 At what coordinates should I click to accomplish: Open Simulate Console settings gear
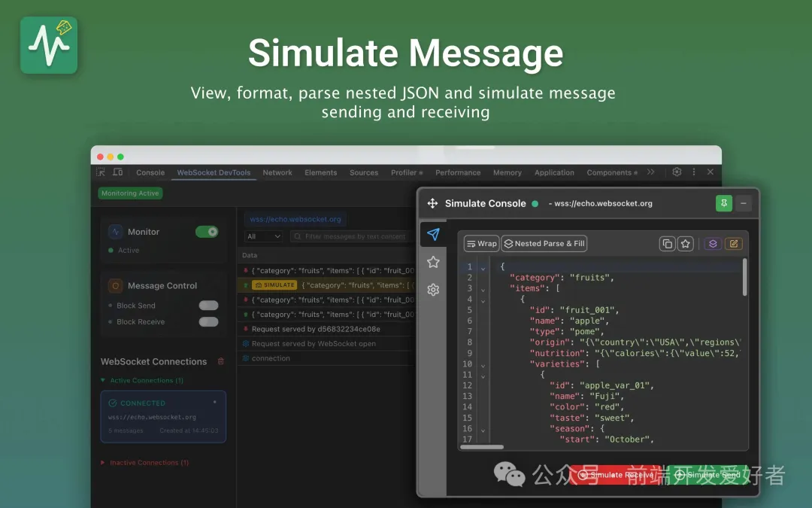433,290
